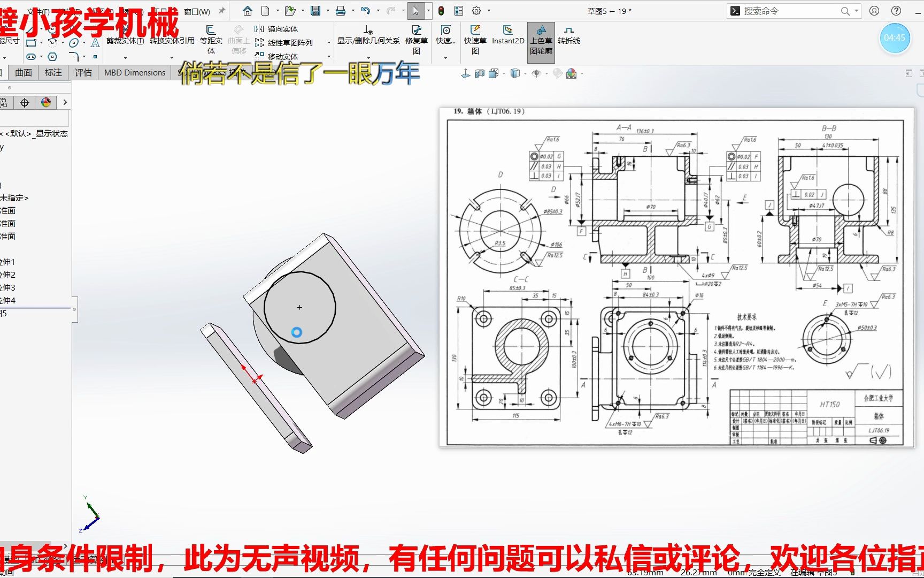Select the Ellipse sketch tool

74,43
